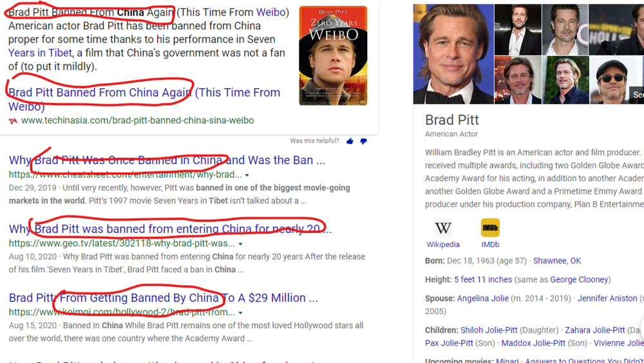This screenshot has width=644, height=363.
Task: Click the Zero Years Weibo poster image
Action: (x=333, y=56)
